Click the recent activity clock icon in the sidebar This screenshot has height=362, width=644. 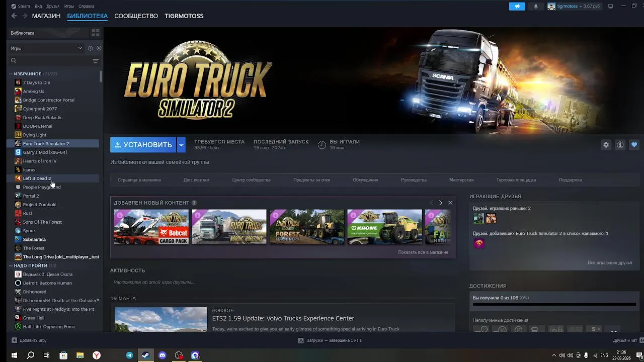pos(90,48)
